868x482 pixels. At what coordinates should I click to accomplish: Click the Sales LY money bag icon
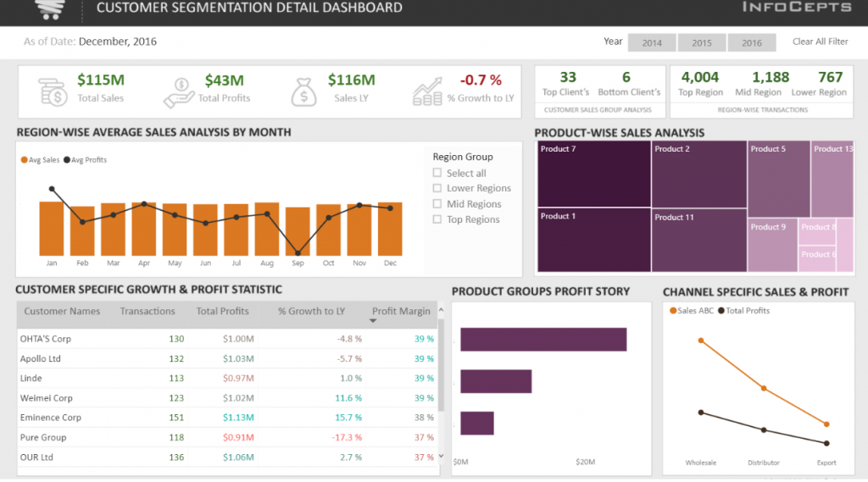point(303,91)
